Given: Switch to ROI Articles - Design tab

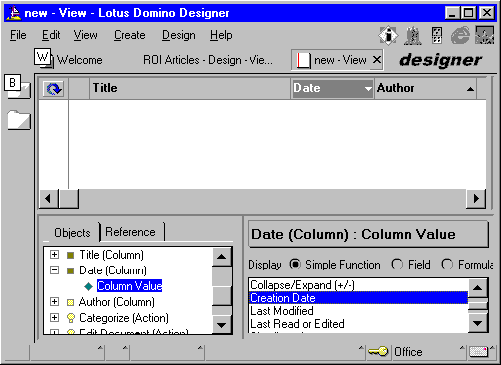Looking at the screenshot, I should pos(208,60).
